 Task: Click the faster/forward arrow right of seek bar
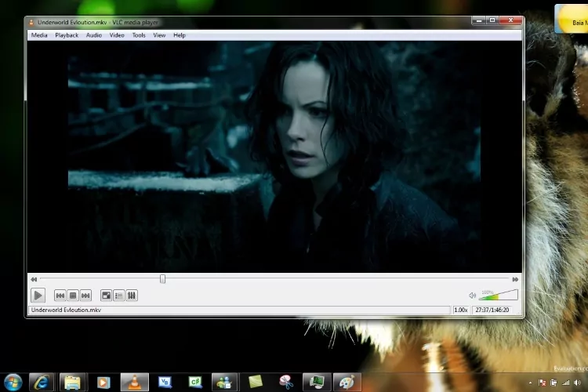(515, 279)
